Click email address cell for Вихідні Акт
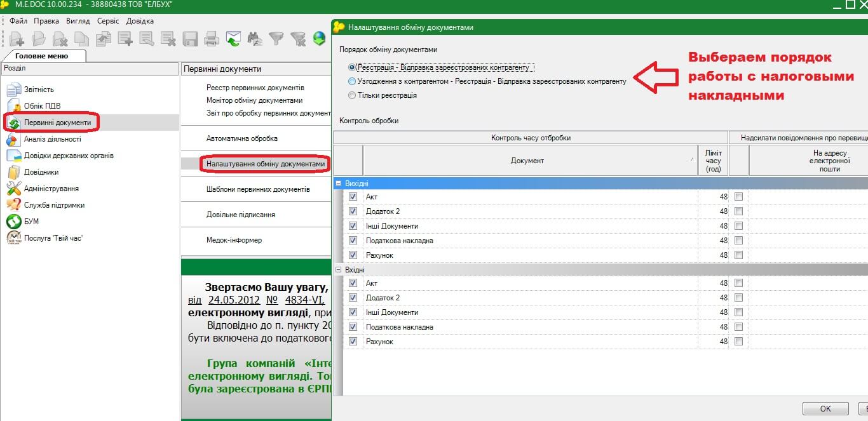This screenshot has height=421, width=868. tap(808, 197)
